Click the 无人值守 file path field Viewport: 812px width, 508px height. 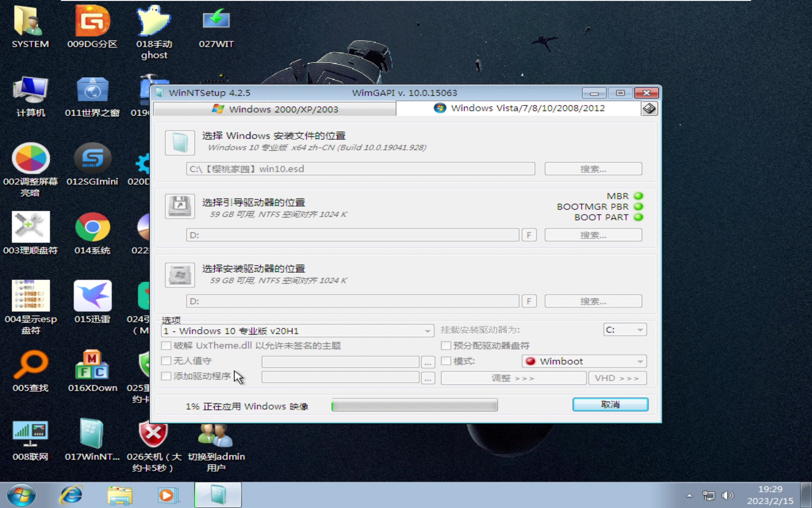(340, 362)
